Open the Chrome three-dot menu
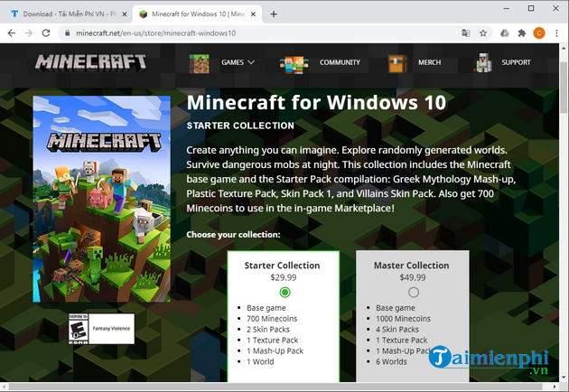Image resolution: width=569 pixels, height=392 pixels. pyautogui.click(x=556, y=33)
